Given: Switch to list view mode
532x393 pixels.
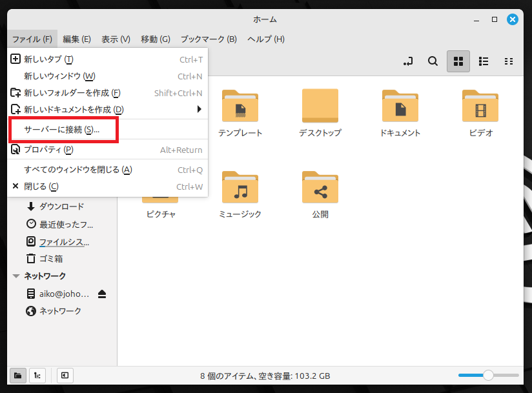Looking at the screenshot, I should pos(483,61).
